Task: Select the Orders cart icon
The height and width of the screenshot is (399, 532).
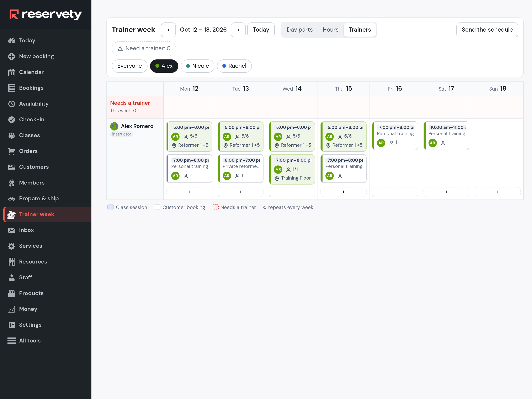Action: 12,151
